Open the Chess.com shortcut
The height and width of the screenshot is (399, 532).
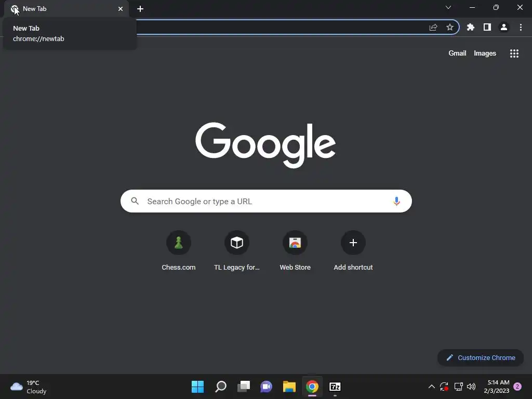179,251
